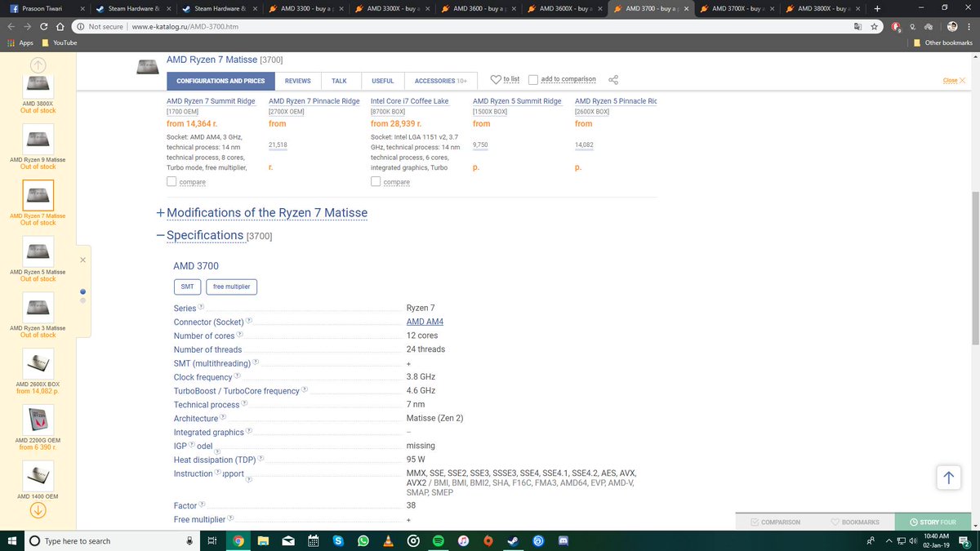Click Windows 'Type here to search' box
980x551 pixels.
coord(110,540)
